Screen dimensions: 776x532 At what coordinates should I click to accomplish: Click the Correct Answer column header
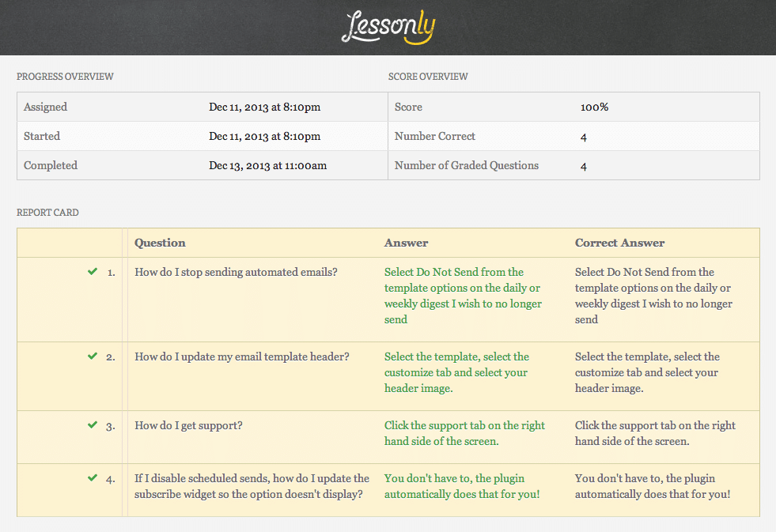click(619, 243)
